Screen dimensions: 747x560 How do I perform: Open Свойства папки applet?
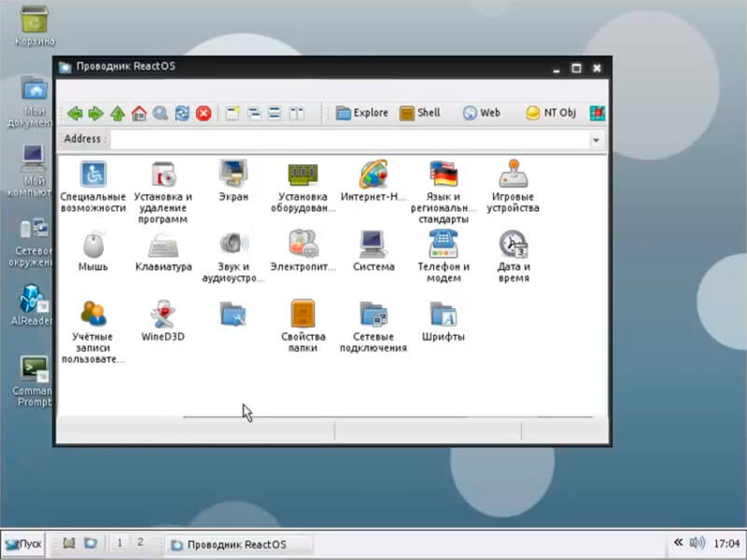(303, 326)
